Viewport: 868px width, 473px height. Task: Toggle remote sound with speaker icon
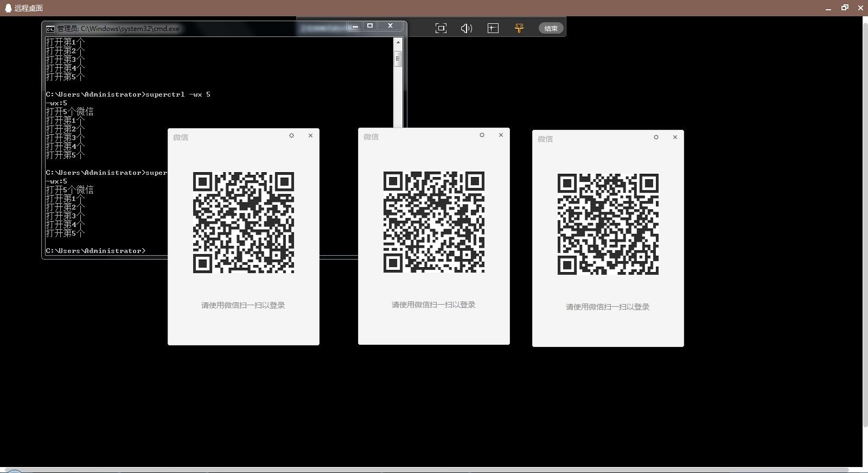click(467, 28)
